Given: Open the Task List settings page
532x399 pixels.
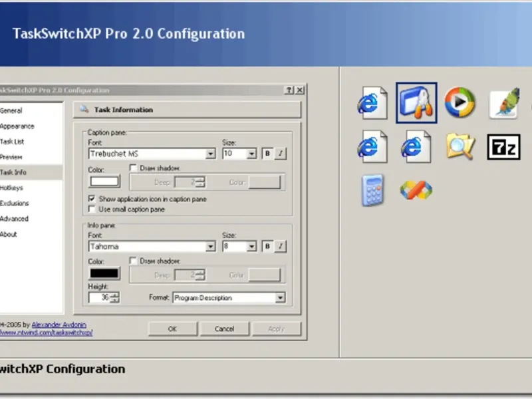Looking at the screenshot, I should [x=12, y=142].
